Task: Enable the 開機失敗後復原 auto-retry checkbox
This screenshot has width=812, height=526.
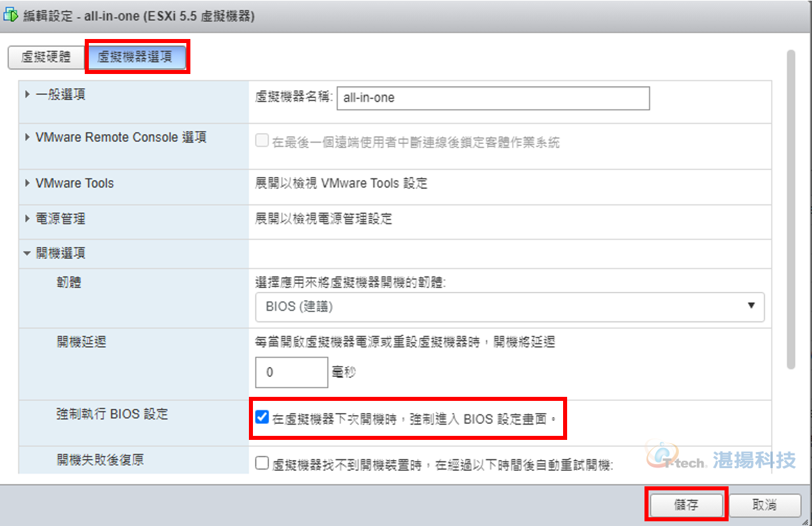Action: (262, 463)
